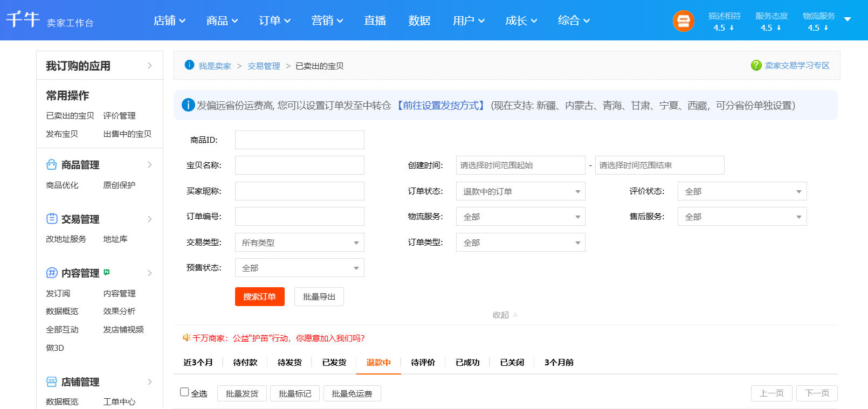This screenshot has width=868, height=409.
Task: Click the 下一页 pagination button
Action: click(x=817, y=393)
